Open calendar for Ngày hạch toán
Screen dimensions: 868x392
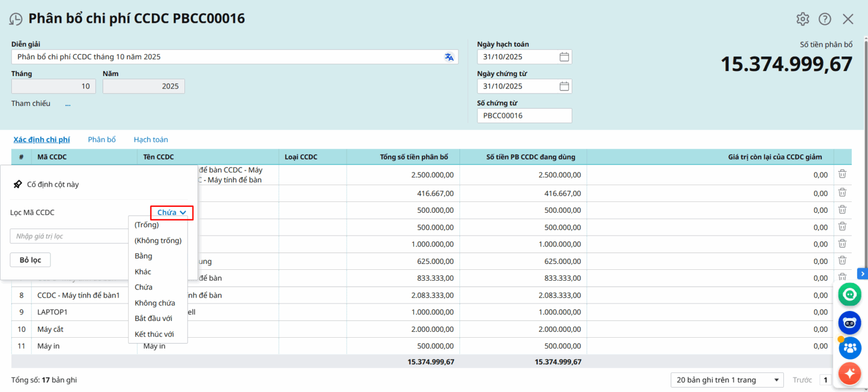[x=564, y=57]
